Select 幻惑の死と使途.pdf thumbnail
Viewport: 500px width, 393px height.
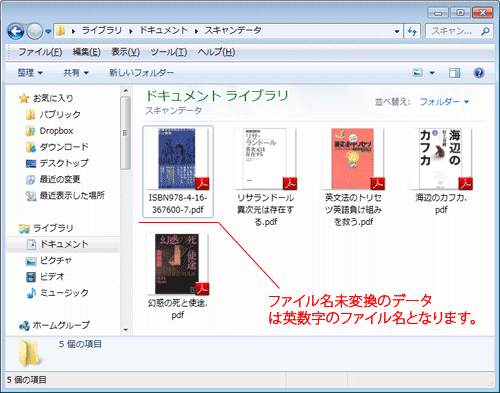(x=178, y=264)
